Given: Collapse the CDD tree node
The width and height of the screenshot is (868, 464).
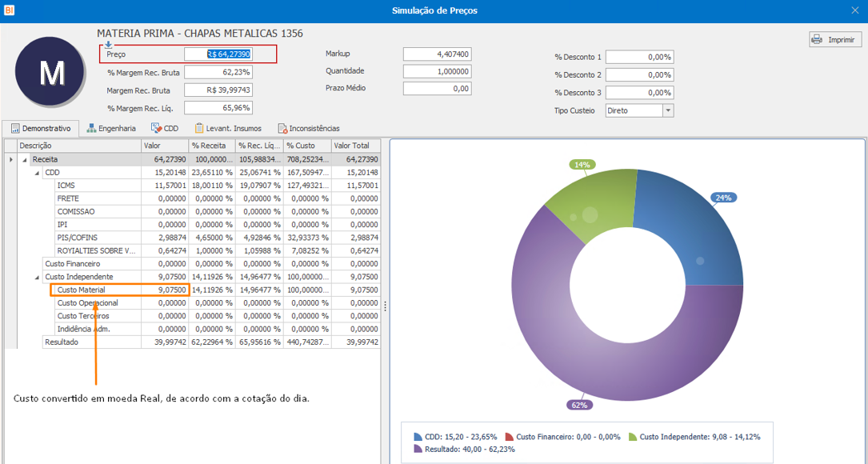Looking at the screenshot, I should 37,173.
